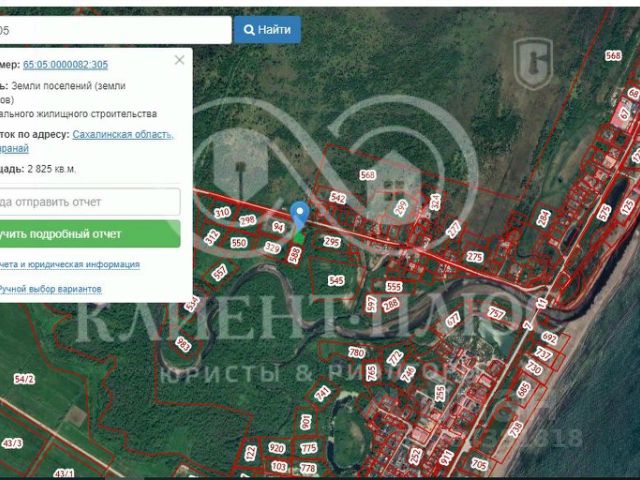
Task: Select parcel label 295
Action: [332, 242]
